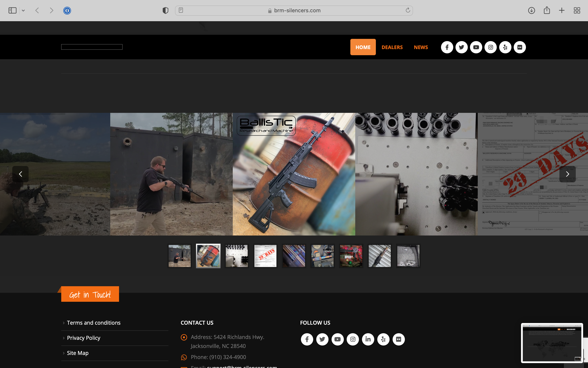This screenshot has height=368, width=588.
Task: Open the Site Map link
Action: 78,353
